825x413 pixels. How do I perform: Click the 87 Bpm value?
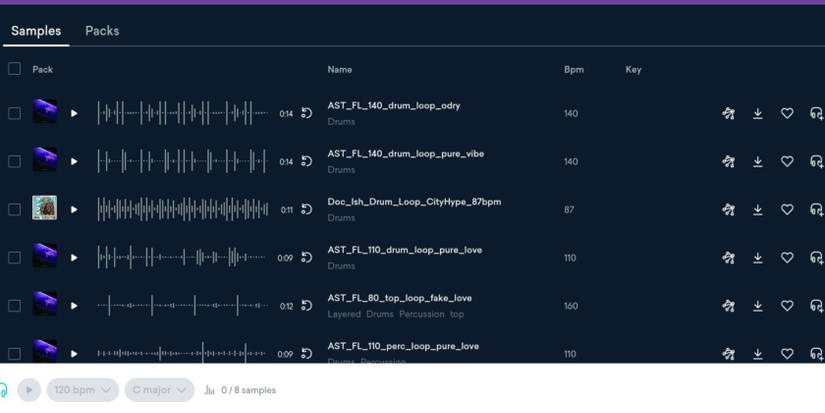coord(569,209)
